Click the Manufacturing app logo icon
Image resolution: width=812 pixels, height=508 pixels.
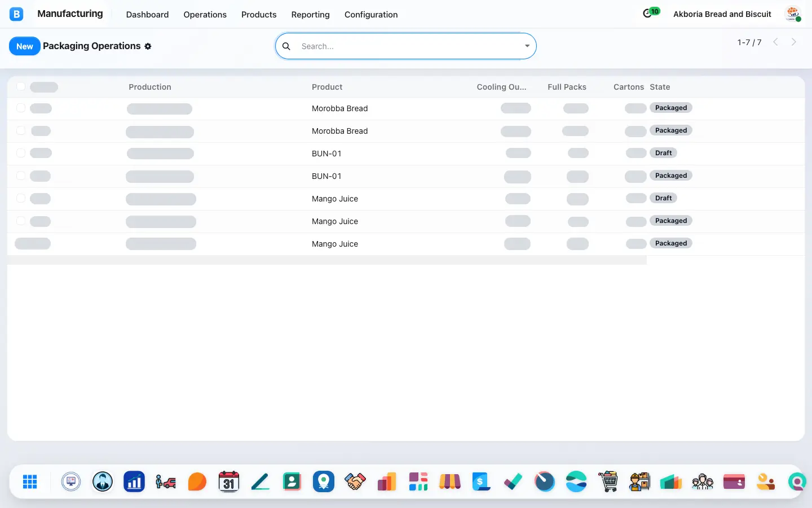pyautogui.click(x=16, y=14)
